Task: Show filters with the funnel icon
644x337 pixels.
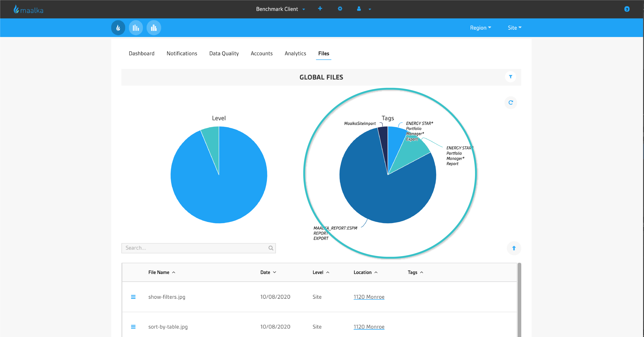Action: 511,77
